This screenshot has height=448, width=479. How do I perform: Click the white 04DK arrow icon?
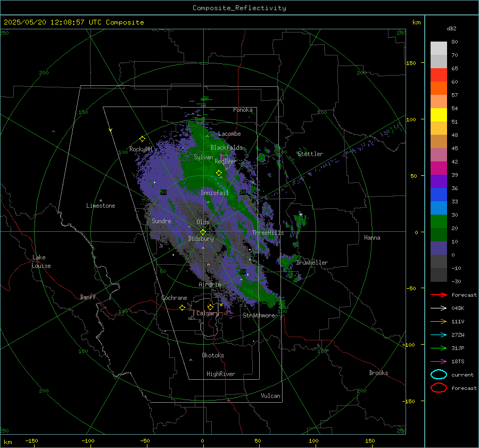[439, 308]
